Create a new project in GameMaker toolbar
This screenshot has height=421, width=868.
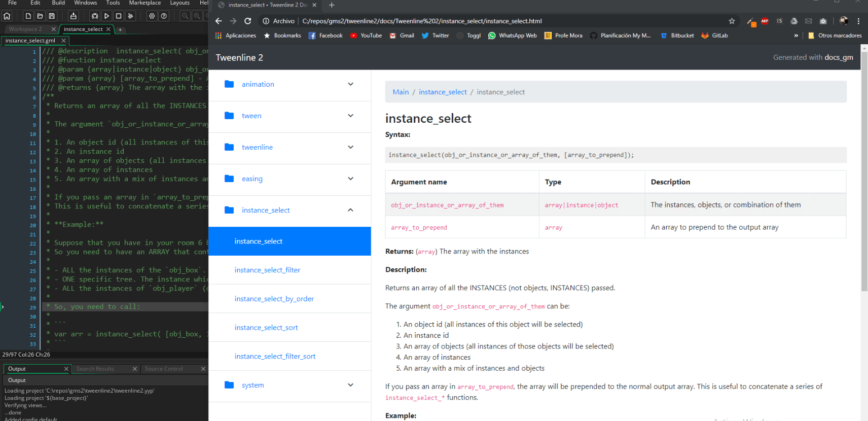point(28,16)
